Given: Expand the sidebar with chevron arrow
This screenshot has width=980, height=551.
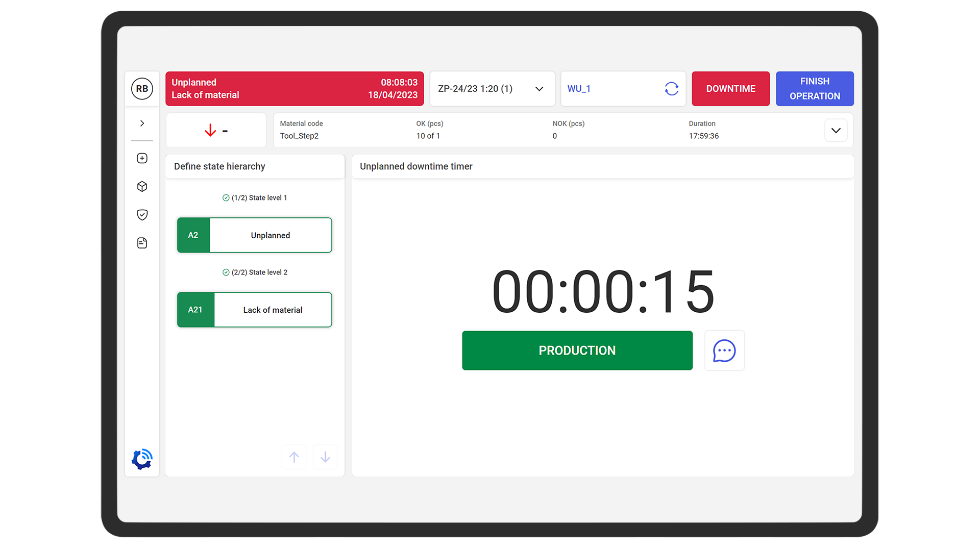Looking at the screenshot, I should 142,123.
